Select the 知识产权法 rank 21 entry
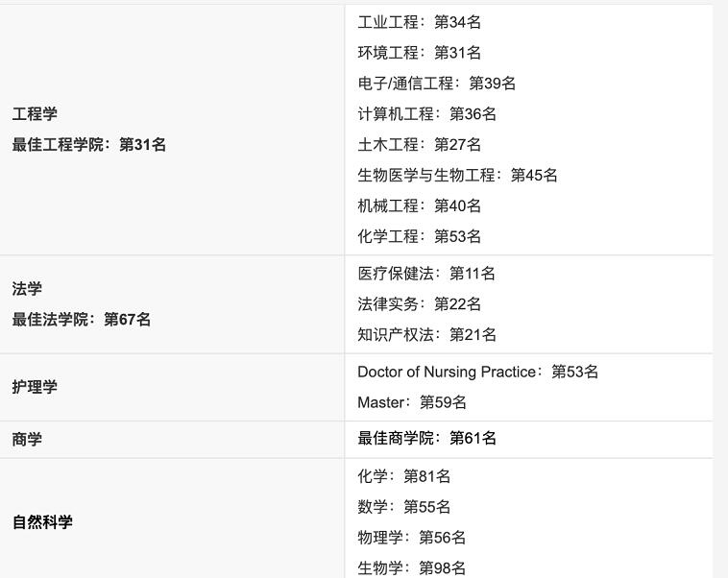This screenshot has width=728, height=578. click(x=426, y=335)
